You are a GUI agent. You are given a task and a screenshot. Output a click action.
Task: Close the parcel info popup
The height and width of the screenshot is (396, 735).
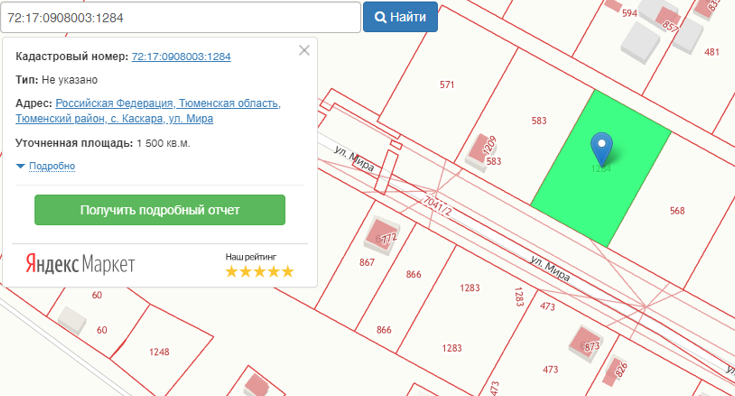click(304, 50)
